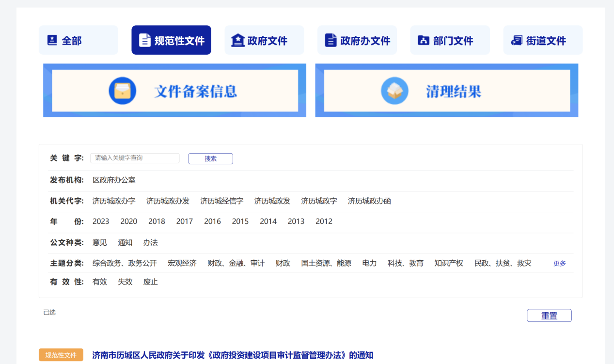Expand 更多 in the 主题分类 row
Viewport: 614px width, 364px height.
(560, 264)
